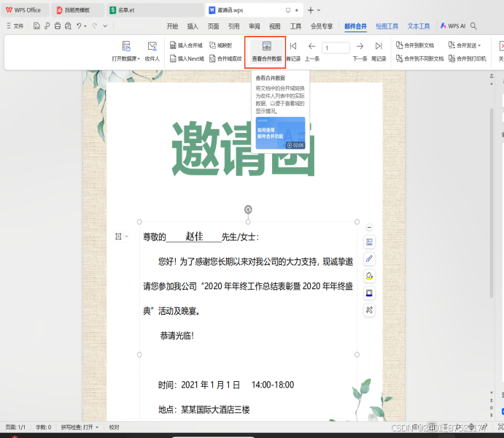Click the format brush icon in floating toolbar

coord(369,259)
